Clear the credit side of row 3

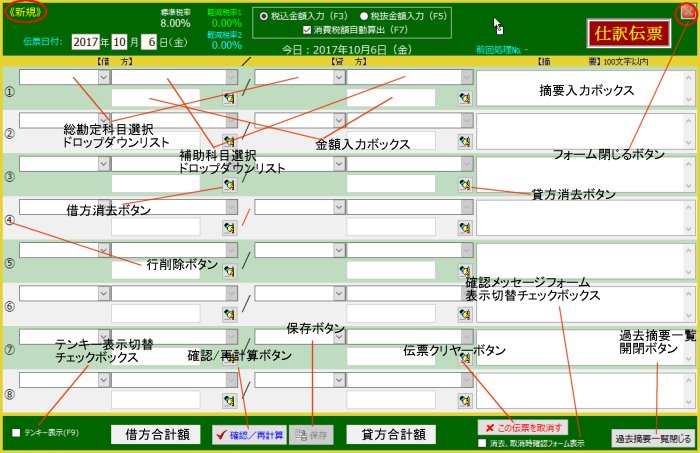coord(464,185)
